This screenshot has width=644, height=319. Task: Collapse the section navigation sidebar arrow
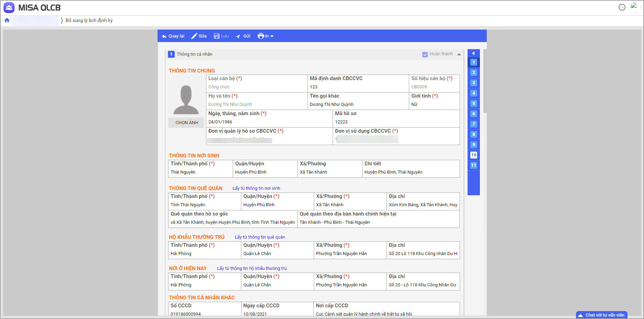click(x=473, y=53)
